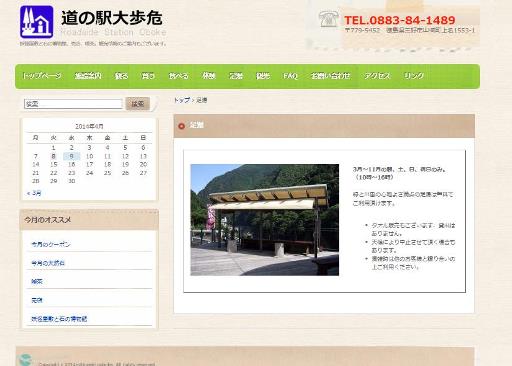
Task: Open the last link in the recommendations list
Action: 59,319
